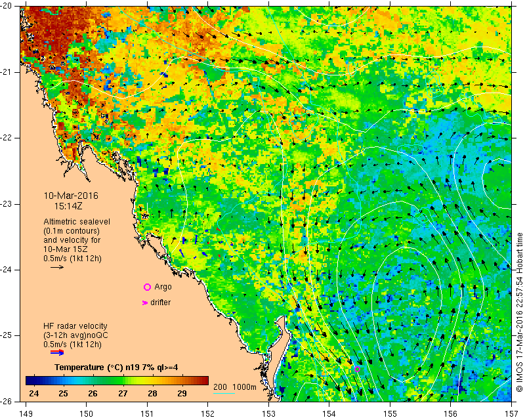Click the '153' longitude axis label
This screenshot has height=420, width=525.
[x=268, y=413]
